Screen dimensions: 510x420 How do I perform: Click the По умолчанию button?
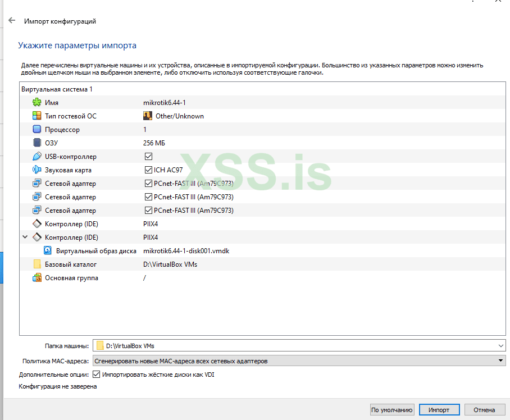(391, 410)
